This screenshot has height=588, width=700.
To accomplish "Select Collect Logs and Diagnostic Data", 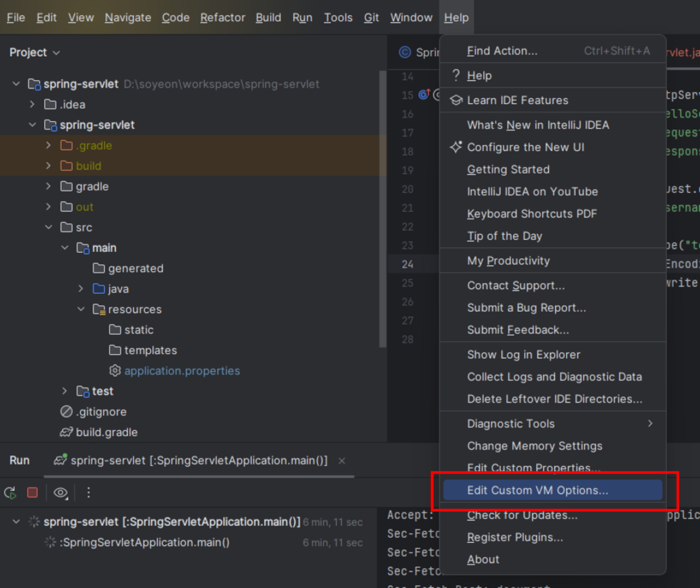I will click(x=553, y=377).
